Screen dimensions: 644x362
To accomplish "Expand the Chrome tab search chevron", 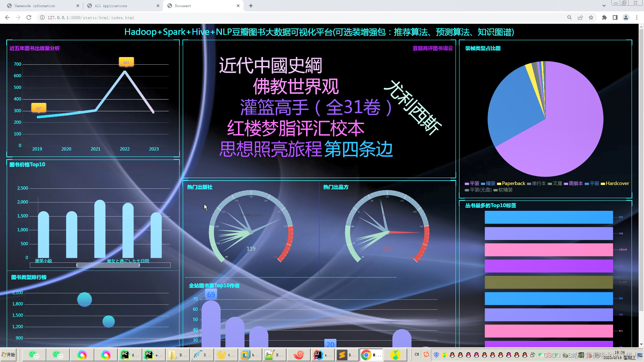I will 604,6.
